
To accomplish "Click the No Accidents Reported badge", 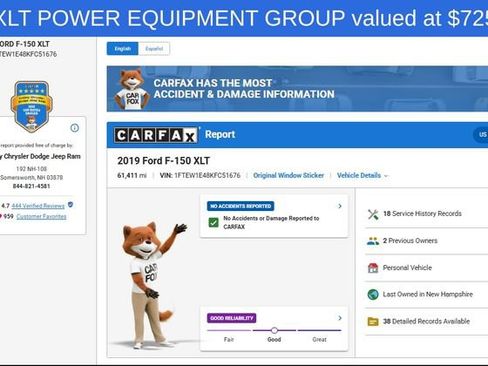I will coord(241,206).
